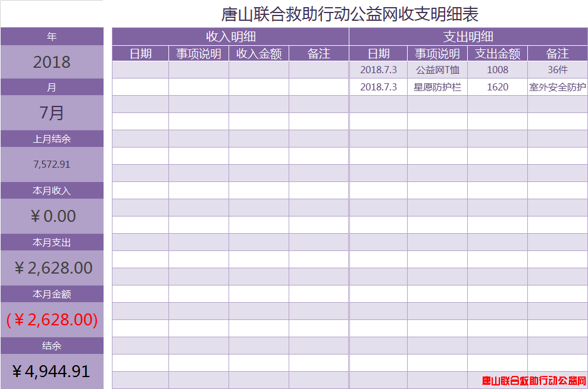
Task: Click the 上月结余 amount 7,572.91
Action: click(x=52, y=164)
